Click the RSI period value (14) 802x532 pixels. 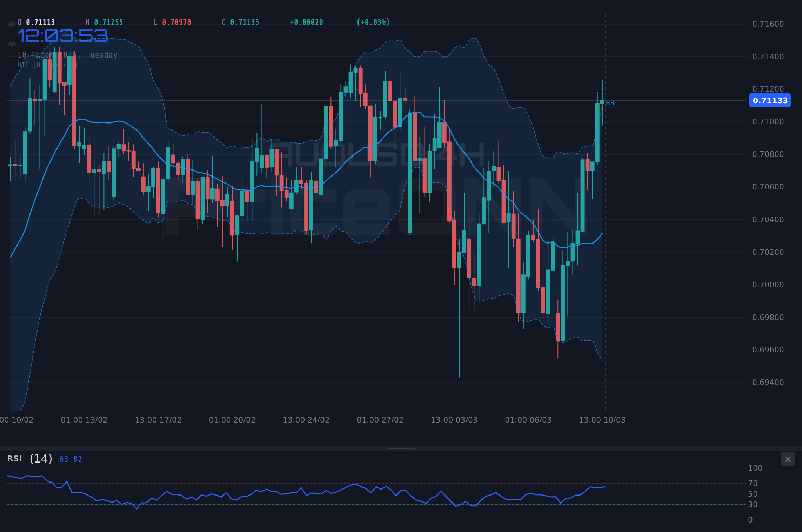click(x=41, y=459)
